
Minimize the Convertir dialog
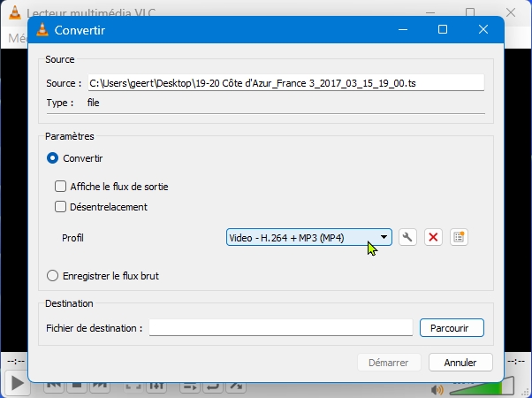point(403,29)
